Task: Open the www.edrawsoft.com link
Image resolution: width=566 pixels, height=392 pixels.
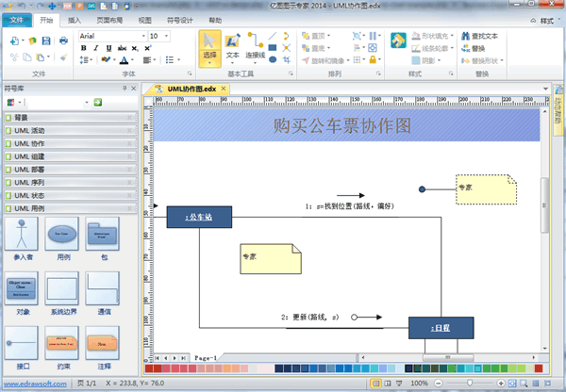Action: tap(35, 384)
